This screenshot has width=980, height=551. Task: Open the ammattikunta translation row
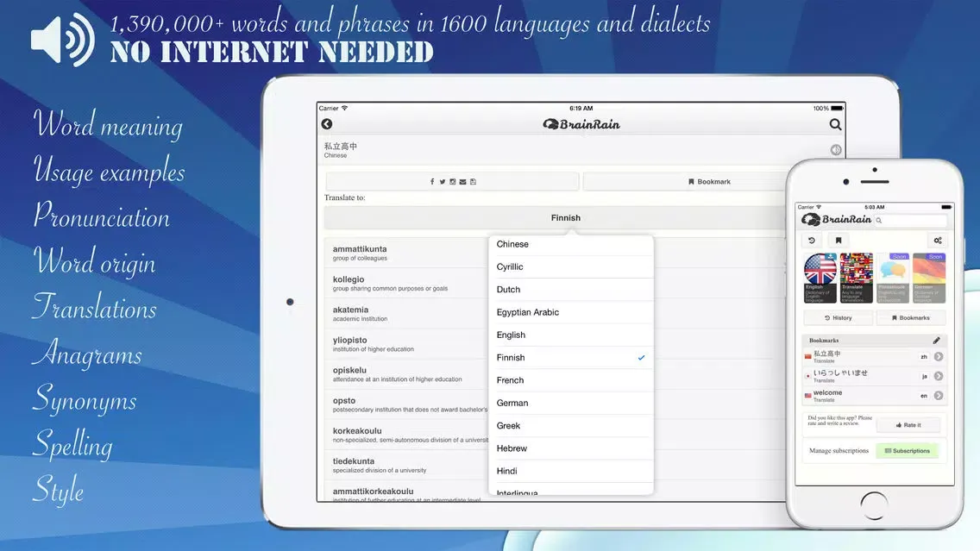tap(406, 253)
